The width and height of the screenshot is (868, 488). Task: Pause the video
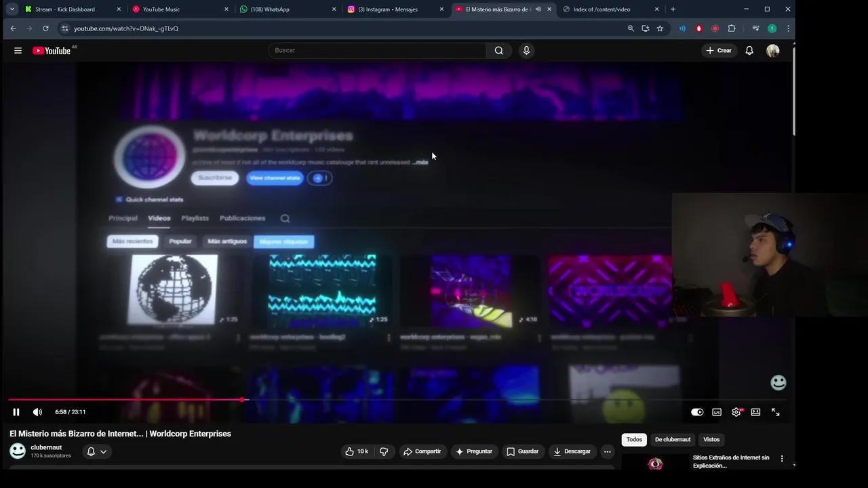click(x=16, y=412)
